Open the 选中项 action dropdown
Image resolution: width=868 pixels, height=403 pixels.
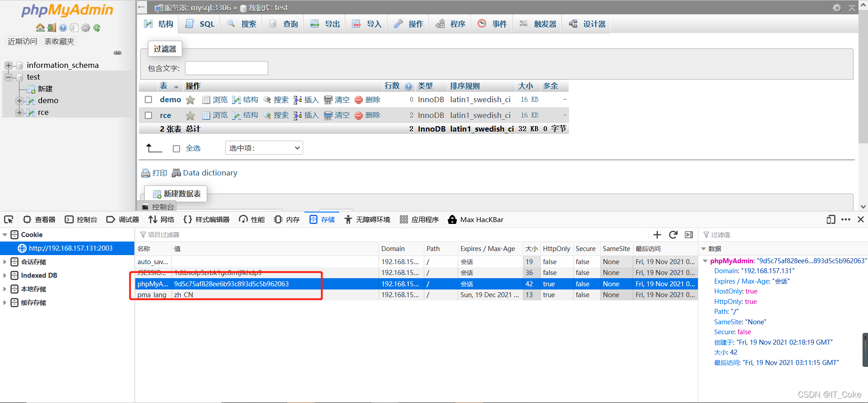tap(264, 148)
